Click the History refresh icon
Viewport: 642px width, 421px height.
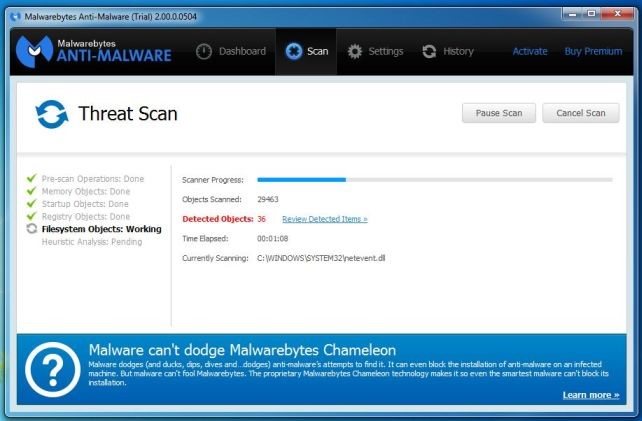430,52
